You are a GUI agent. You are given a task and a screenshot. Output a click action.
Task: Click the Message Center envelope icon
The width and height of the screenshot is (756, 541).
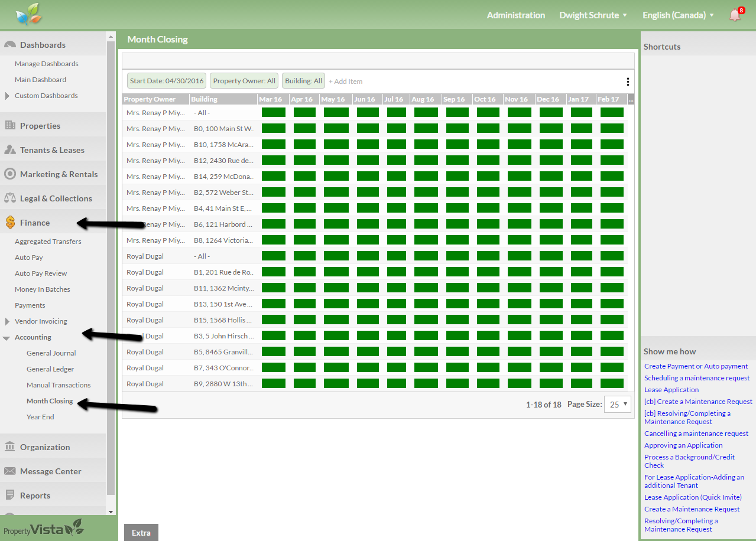10,471
